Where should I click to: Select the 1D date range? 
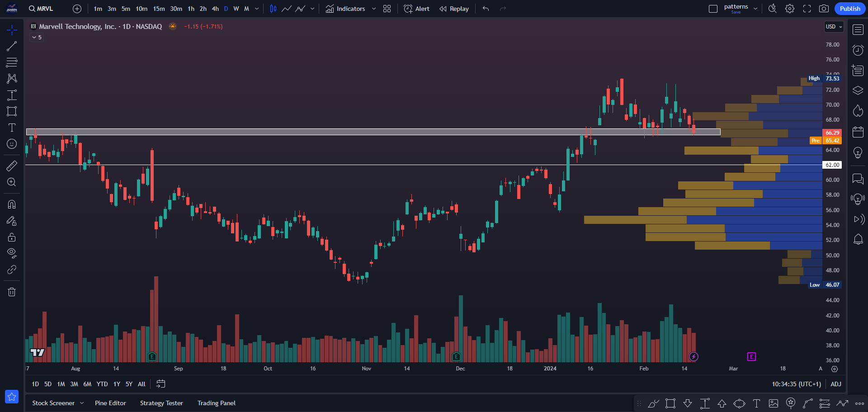pyautogui.click(x=35, y=384)
